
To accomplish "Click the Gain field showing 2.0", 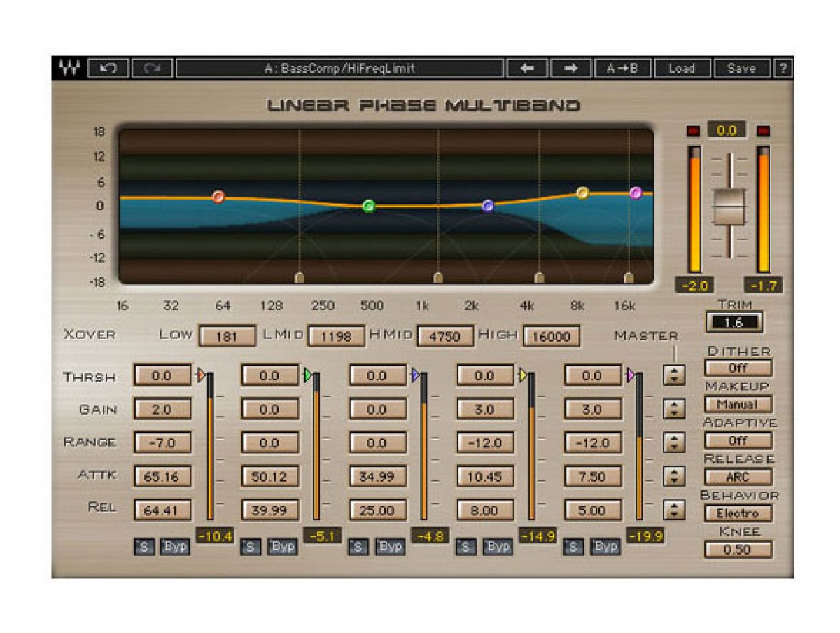I will point(162,410).
